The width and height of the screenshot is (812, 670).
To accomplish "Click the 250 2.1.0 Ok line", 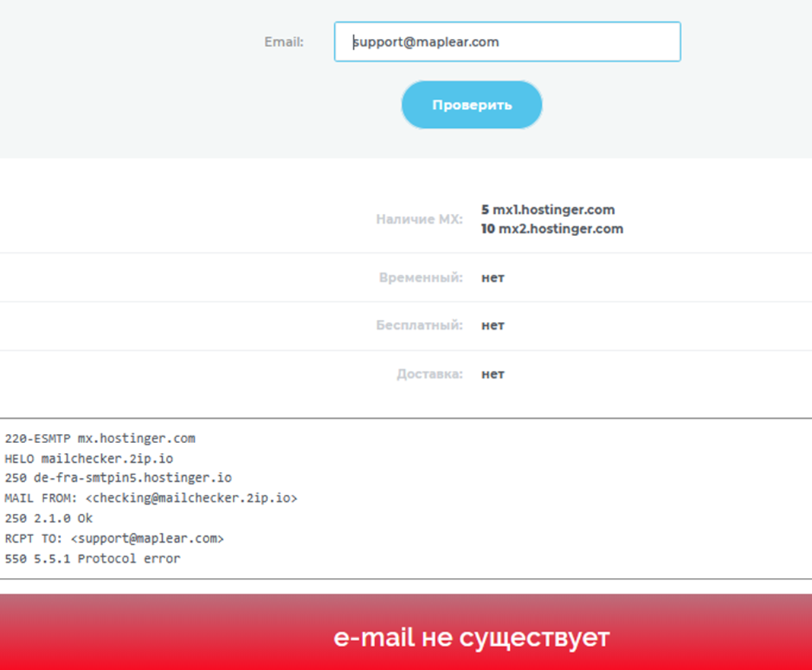I will point(49,518).
